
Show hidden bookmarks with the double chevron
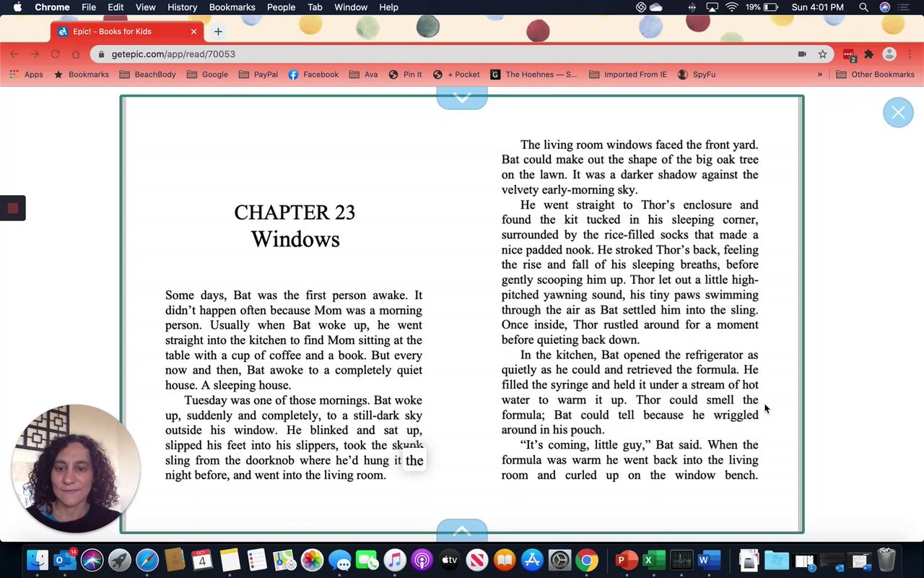click(820, 74)
